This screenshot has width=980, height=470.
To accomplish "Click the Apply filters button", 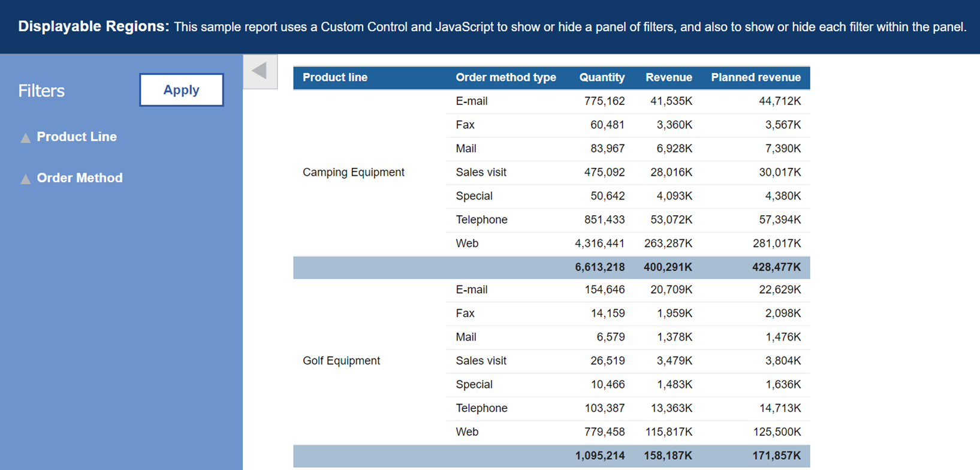I will [182, 90].
